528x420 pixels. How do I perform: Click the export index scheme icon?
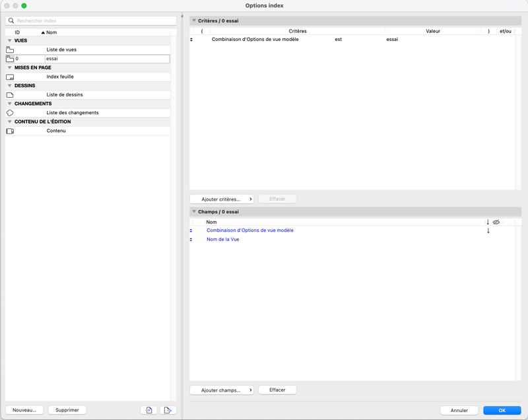pyautogui.click(x=168, y=410)
